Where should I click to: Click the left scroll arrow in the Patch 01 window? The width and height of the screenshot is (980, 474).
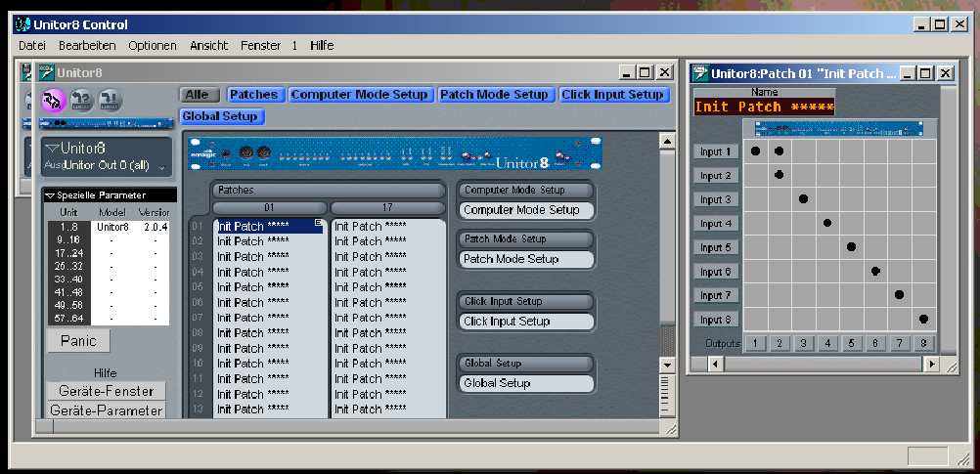[x=715, y=364]
